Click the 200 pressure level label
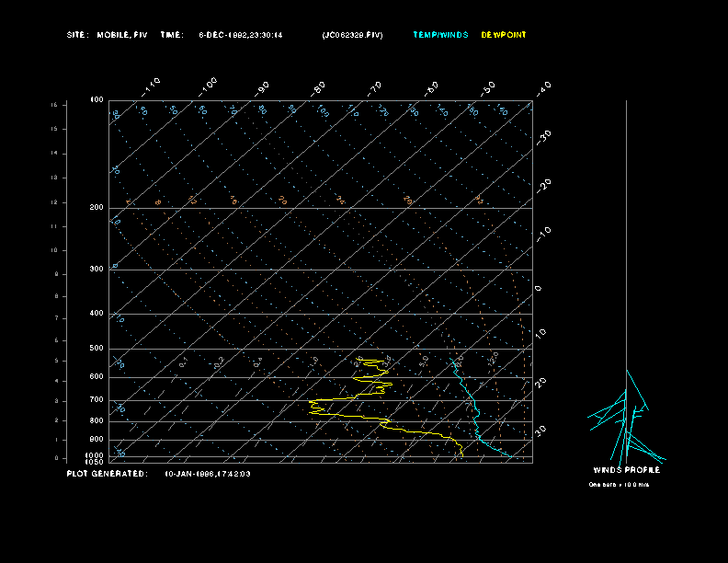This screenshot has width=728, height=563. point(97,208)
